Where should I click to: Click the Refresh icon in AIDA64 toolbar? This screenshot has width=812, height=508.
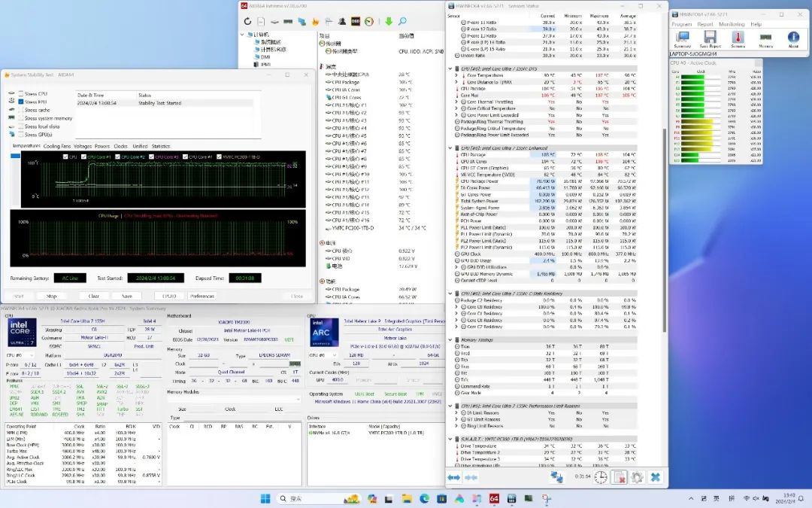pos(247,21)
